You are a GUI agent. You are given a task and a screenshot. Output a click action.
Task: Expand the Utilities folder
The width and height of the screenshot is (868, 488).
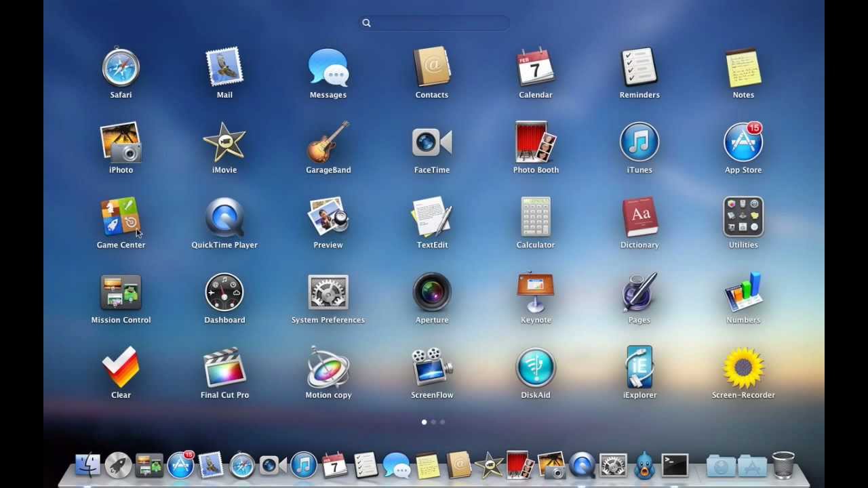click(743, 218)
